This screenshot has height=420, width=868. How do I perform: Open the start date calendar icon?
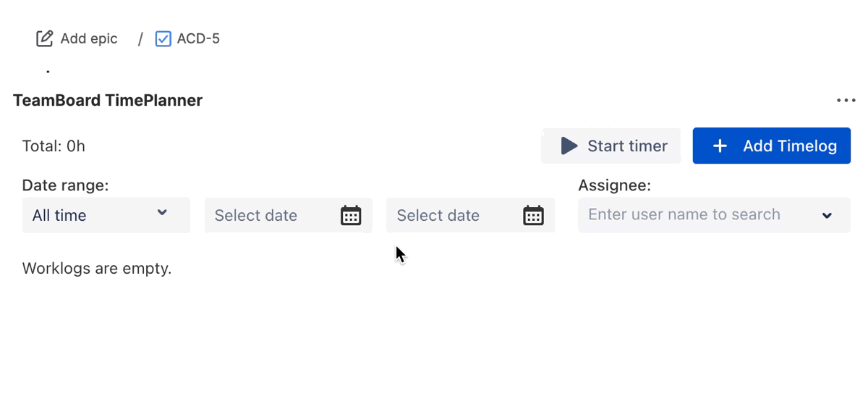coord(351,215)
